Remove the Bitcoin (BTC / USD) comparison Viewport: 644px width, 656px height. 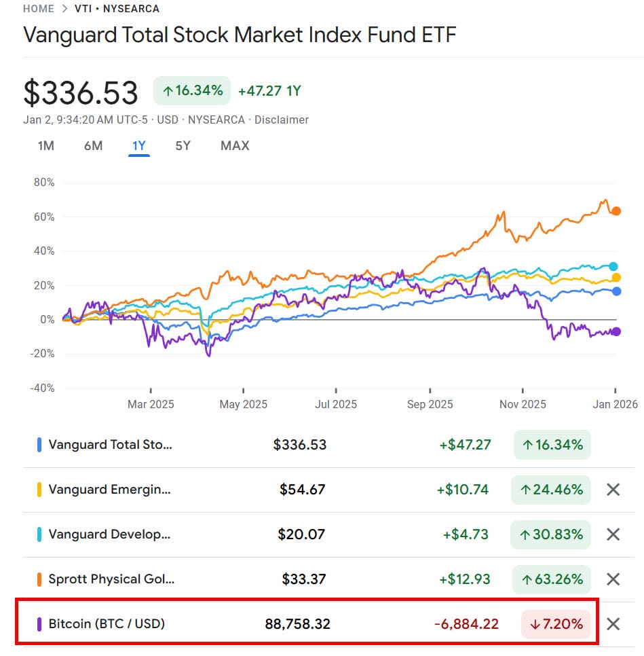613,623
